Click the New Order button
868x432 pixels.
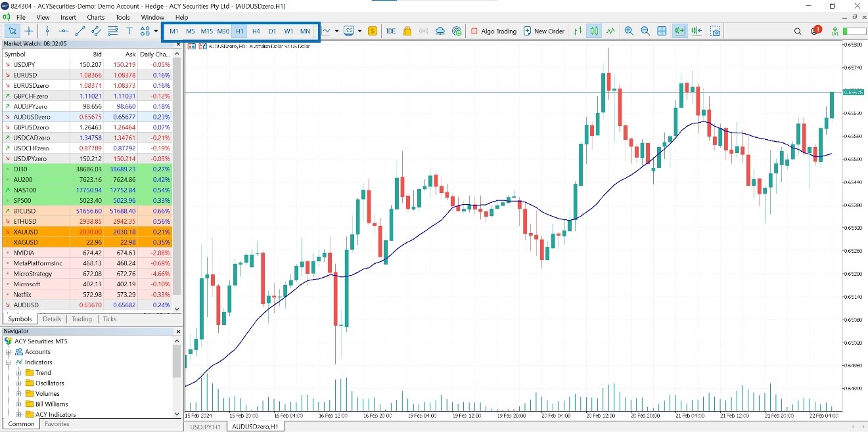coord(543,31)
